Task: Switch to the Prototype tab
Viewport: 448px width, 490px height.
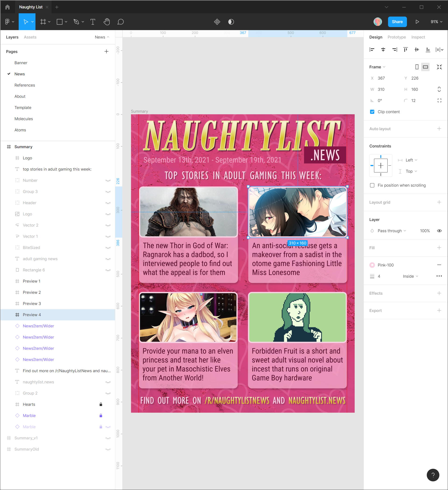Action: click(396, 37)
